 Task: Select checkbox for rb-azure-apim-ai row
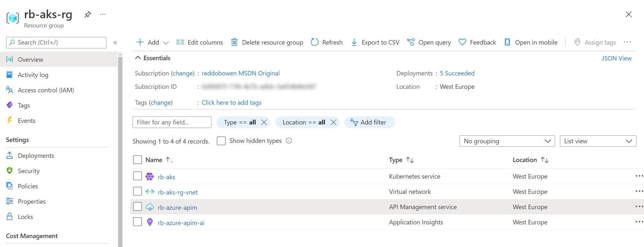pos(137,222)
